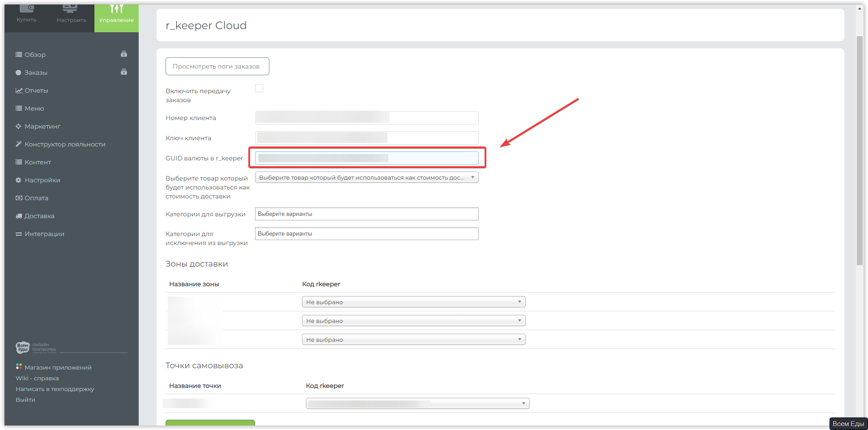Click the cash register icon beside Заказы
The height and width of the screenshot is (430, 868).
tap(124, 72)
